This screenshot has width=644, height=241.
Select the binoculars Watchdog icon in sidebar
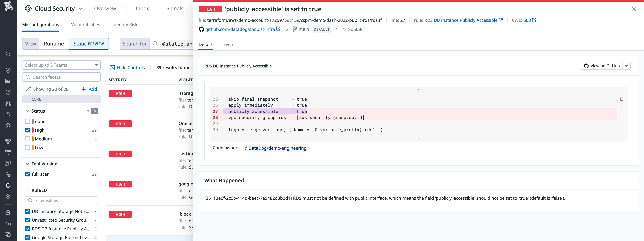(8, 103)
